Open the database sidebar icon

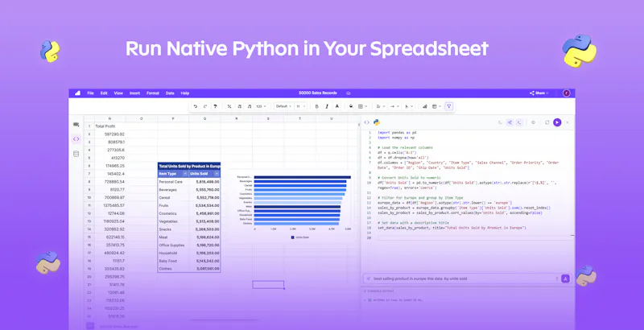(76, 154)
